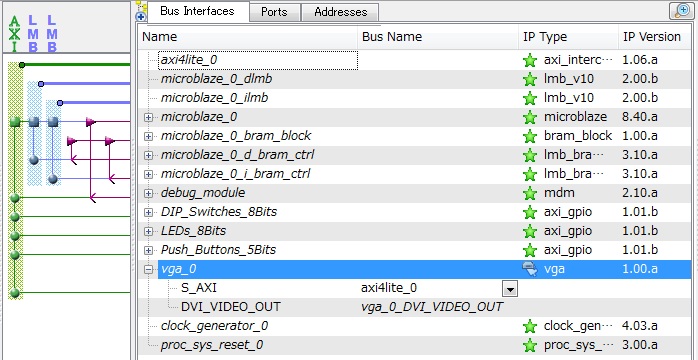
Task: Click the green star in the LEDs_8Bits row
Action: click(x=530, y=231)
